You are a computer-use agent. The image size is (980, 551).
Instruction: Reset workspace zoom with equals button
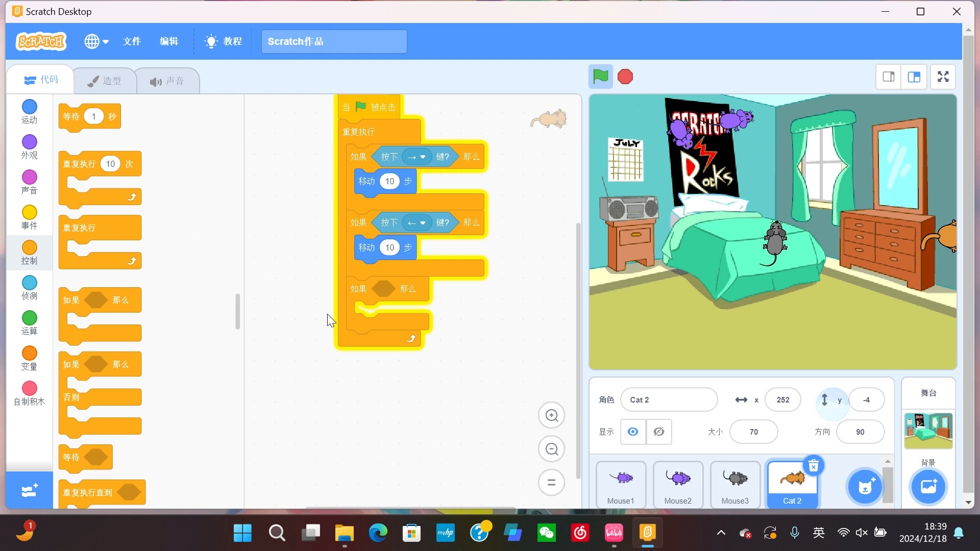(x=551, y=482)
